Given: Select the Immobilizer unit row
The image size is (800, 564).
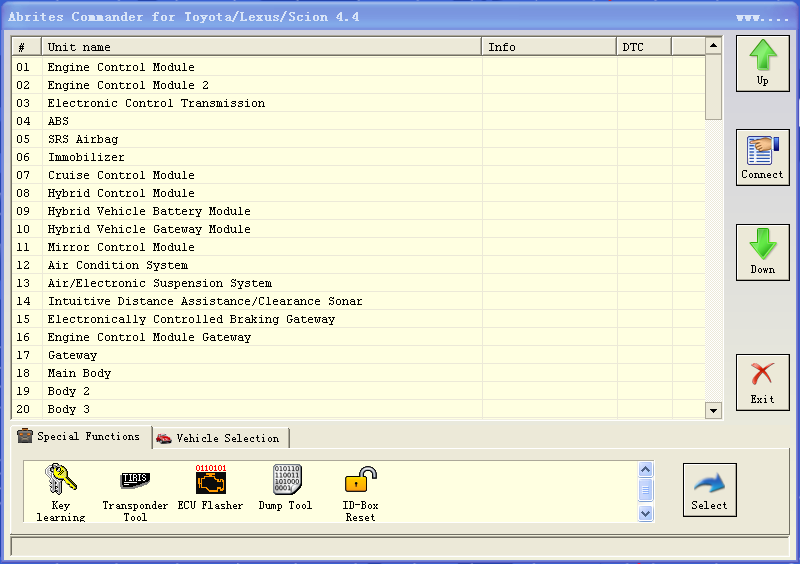Looking at the screenshot, I should [x=359, y=157].
